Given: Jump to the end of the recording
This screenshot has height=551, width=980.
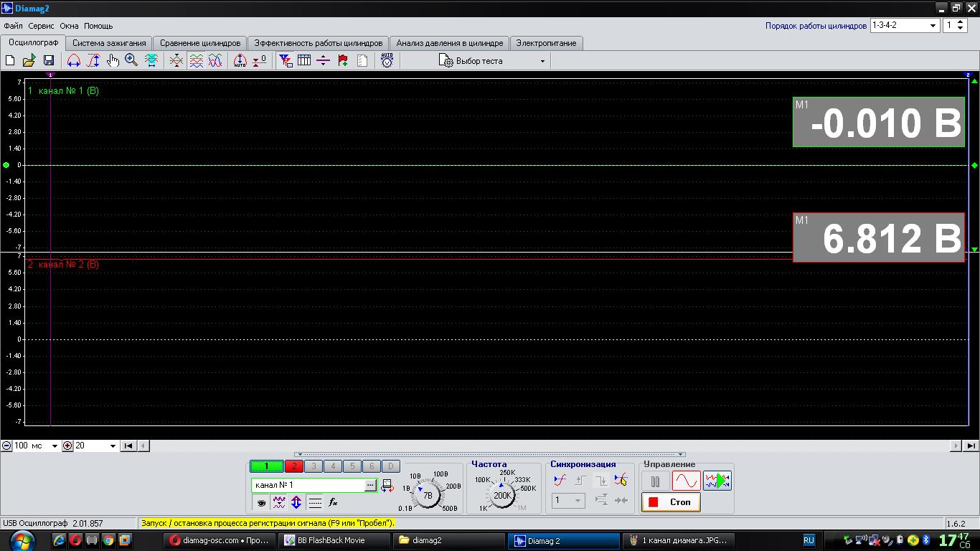Looking at the screenshot, I should click(970, 446).
